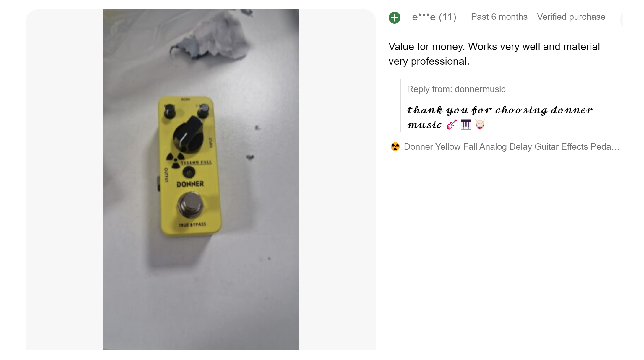
Task: Click the reviewer username e***e
Action: [x=424, y=17]
